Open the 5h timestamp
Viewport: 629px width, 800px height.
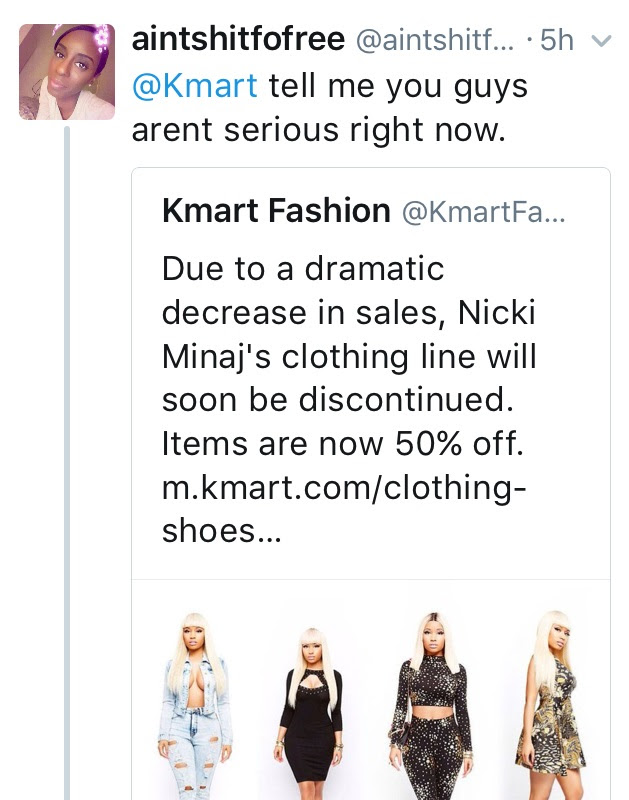point(556,41)
